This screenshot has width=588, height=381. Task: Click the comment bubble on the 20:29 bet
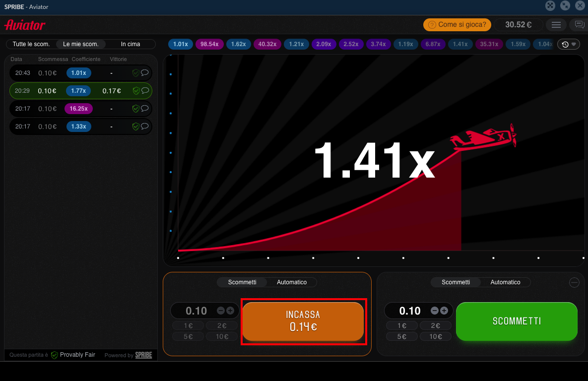145,91
